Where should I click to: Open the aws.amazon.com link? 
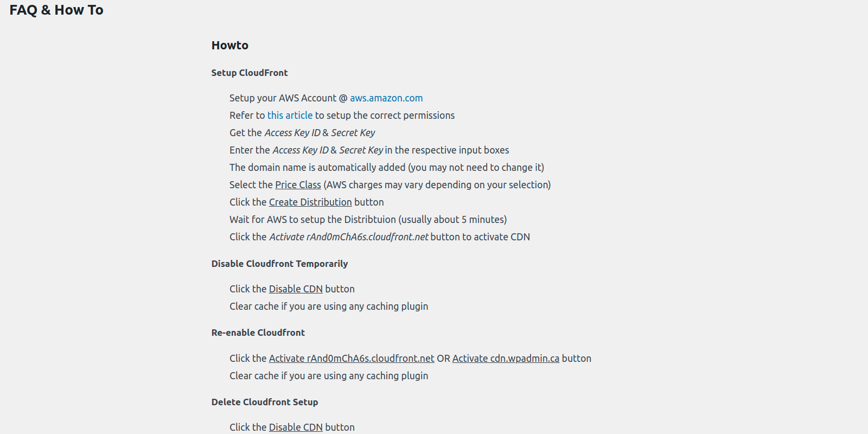(386, 98)
